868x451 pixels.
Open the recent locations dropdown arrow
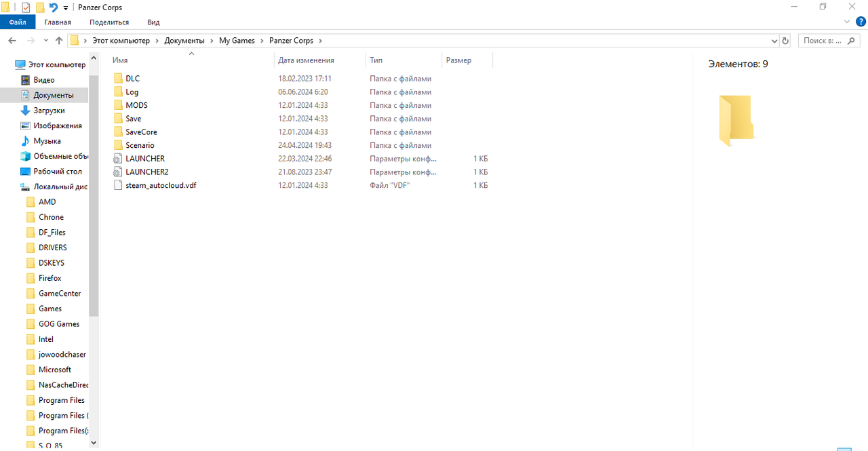tap(45, 41)
